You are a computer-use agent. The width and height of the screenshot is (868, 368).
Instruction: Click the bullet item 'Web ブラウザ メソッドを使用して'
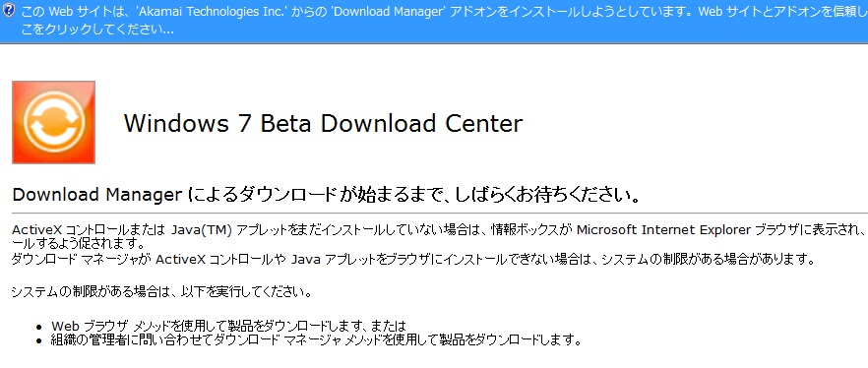[x=228, y=326]
